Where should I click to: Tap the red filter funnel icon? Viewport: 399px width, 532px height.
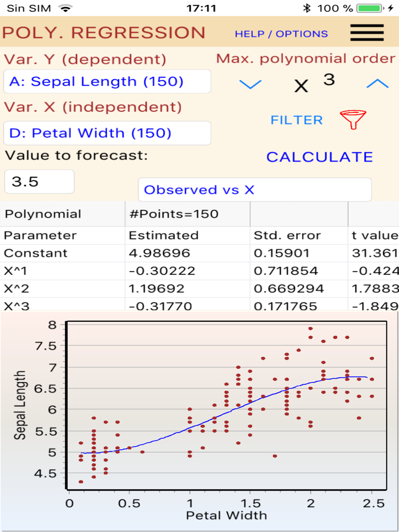pos(353,120)
